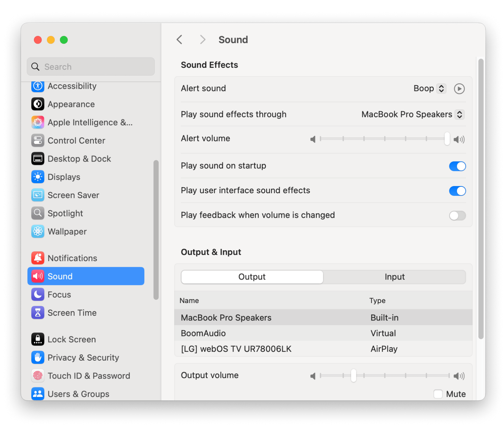Image resolution: width=504 pixels, height=431 pixels.
Task: Open Notifications using the bell icon
Action: point(38,258)
